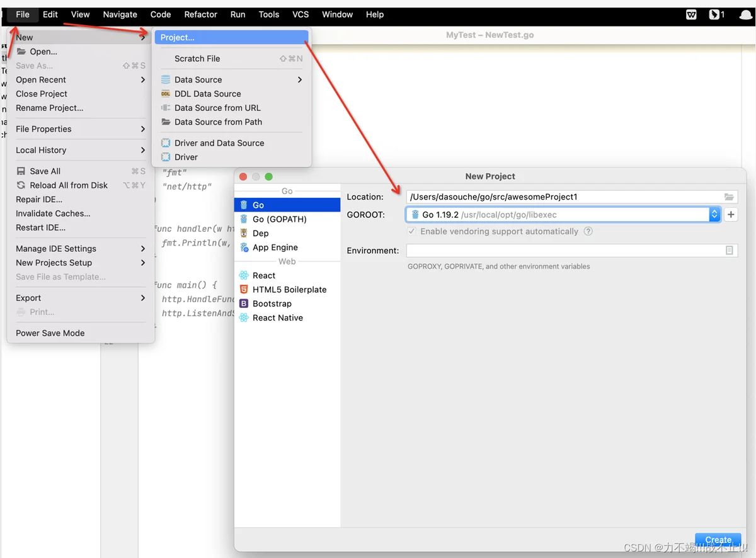Screen dimensions: 756x558
Task: Click the Open folder icon in File menu
Action: pos(21,52)
